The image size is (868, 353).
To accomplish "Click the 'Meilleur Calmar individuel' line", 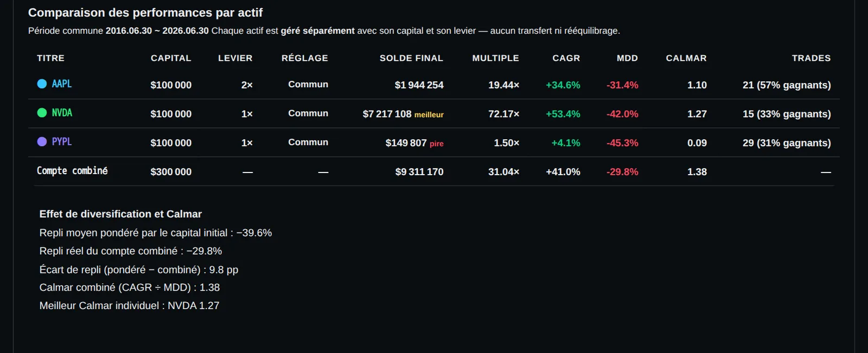I will pos(129,305).
